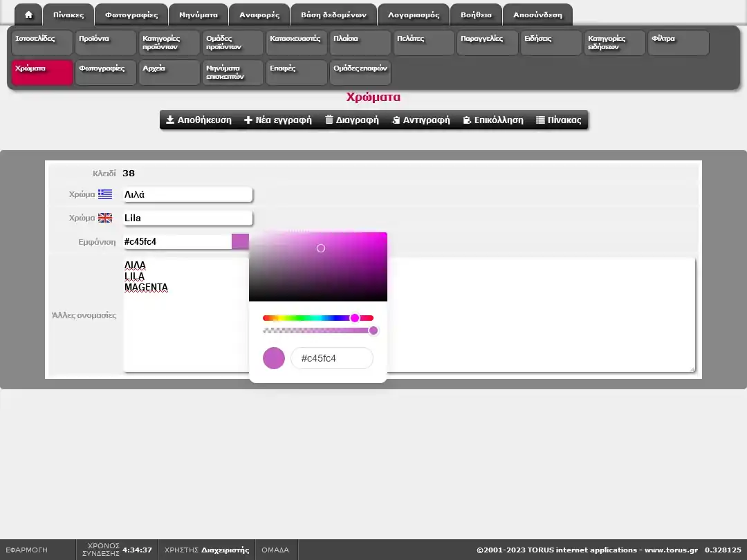Open the Κατασκευαστές section
The image size is (747, 560).
[296, 43]
